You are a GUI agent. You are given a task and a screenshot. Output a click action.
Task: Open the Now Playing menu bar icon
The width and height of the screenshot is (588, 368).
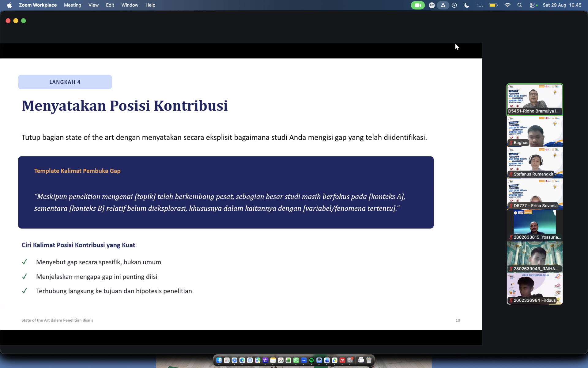[454, 5]
